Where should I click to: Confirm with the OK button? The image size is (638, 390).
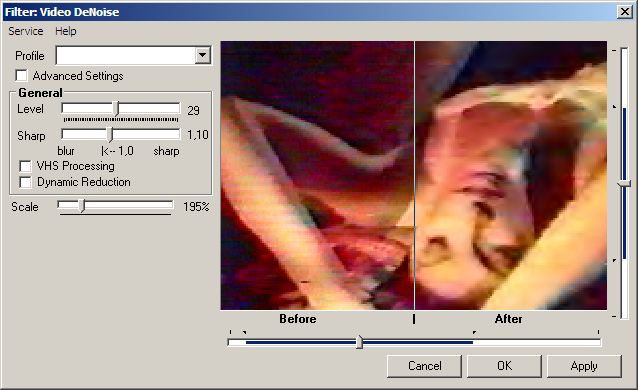tap(505, 366)
